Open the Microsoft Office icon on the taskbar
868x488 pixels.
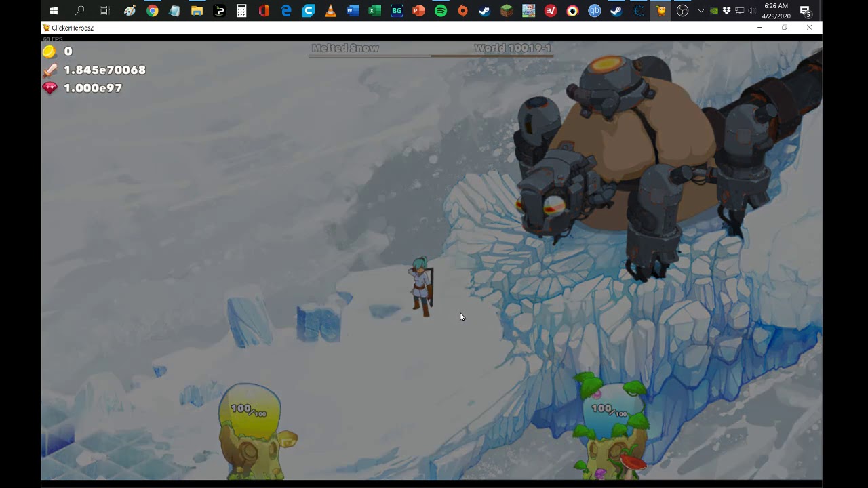tap(264, 11)
